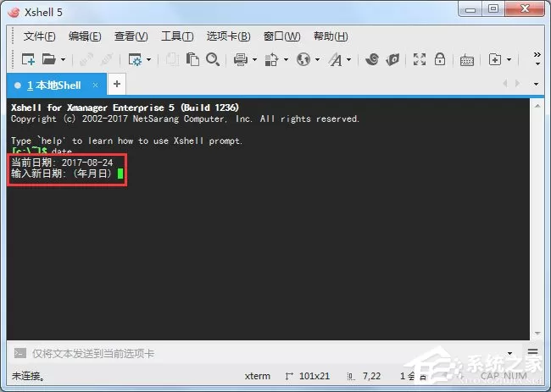Expand the Font dropdown arrow
551x392 pixels.
tap(349, 59)
